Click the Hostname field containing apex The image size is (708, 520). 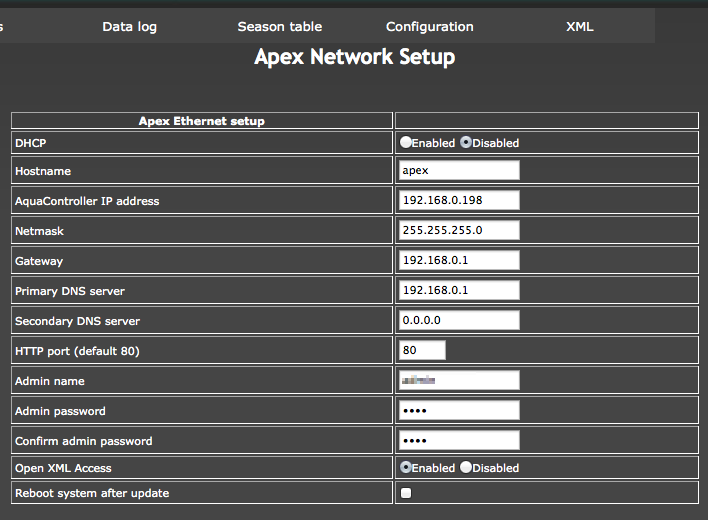pyautogui.click(x=459, y=170)
